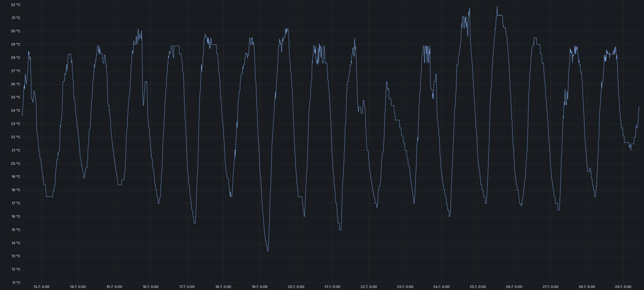The width and height of the screenshot is (644, 290).
Task: Click the 28 °C axis tick label
Action: click(x=15, y=58)
